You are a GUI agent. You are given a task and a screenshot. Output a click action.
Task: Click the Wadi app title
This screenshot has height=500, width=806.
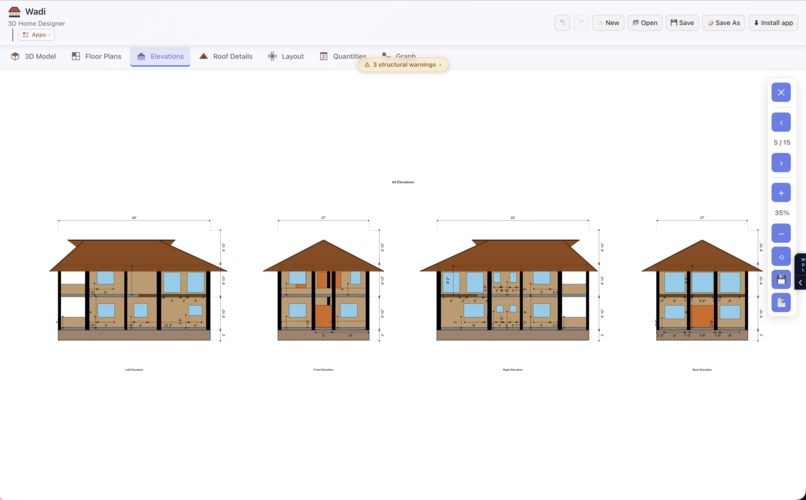tap(35, 12)
